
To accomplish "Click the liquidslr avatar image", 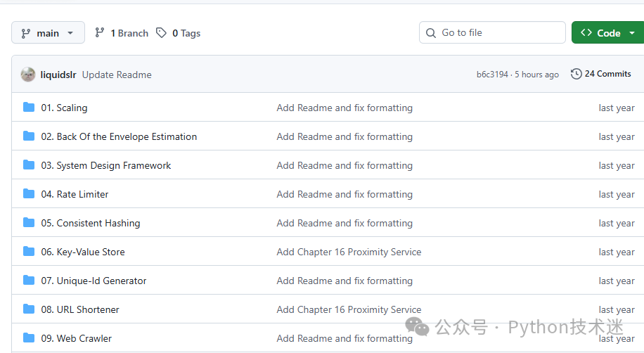I will (28, 75).
